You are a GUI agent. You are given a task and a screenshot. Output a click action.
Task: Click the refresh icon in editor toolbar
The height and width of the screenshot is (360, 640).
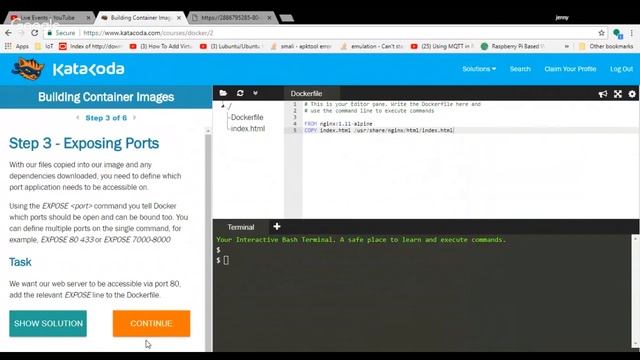click(240, 93)
